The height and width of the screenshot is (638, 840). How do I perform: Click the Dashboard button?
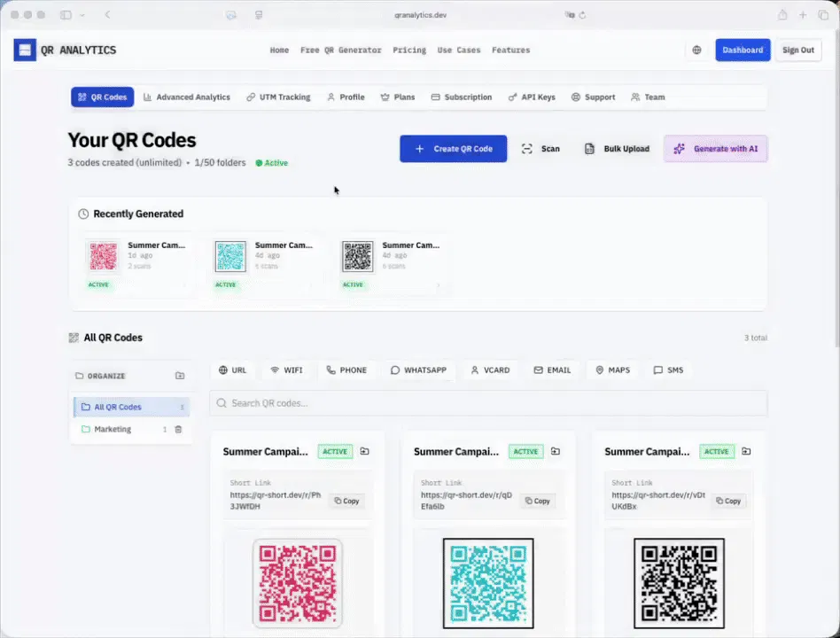coord(743,50)
